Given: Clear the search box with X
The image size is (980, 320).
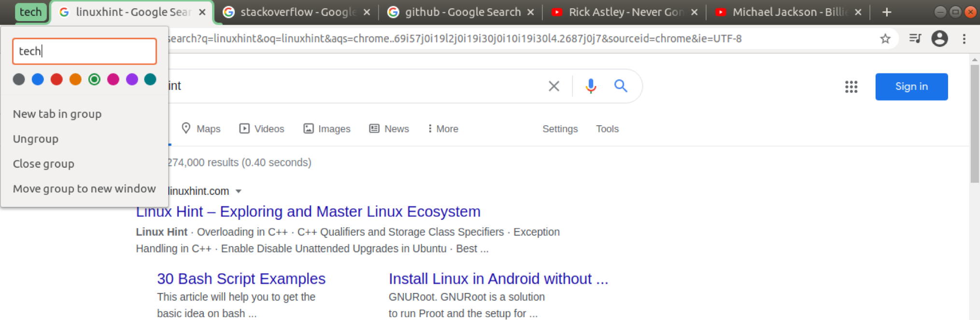Looking at the screenshot, I should point(554,86).
